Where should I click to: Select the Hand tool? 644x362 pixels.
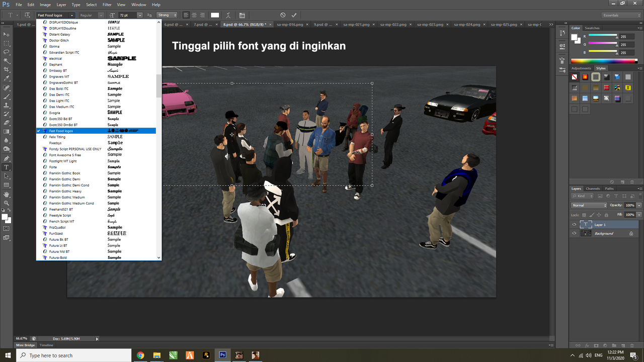[7, 194]
